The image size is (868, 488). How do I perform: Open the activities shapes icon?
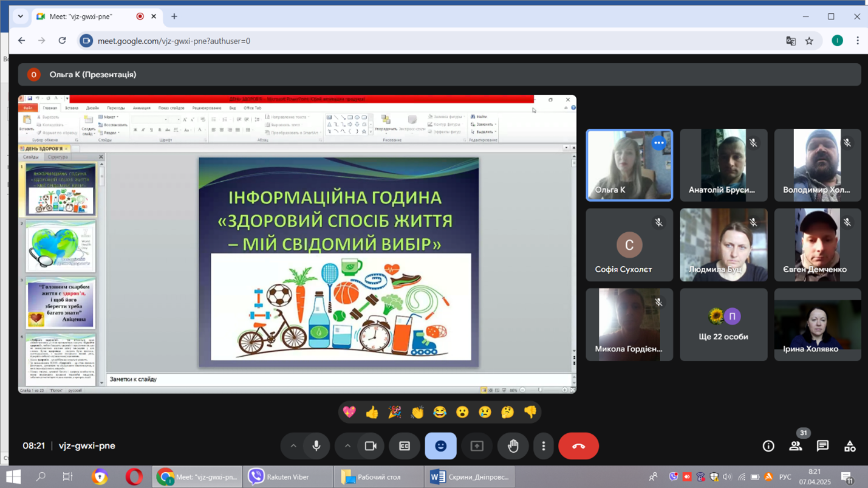(x=850, y=446)
